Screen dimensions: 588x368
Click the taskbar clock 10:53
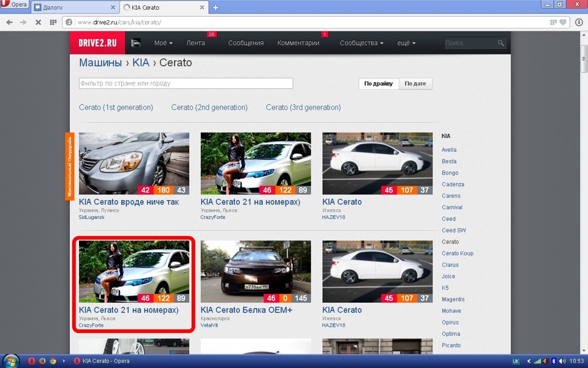tap(577, 361)
